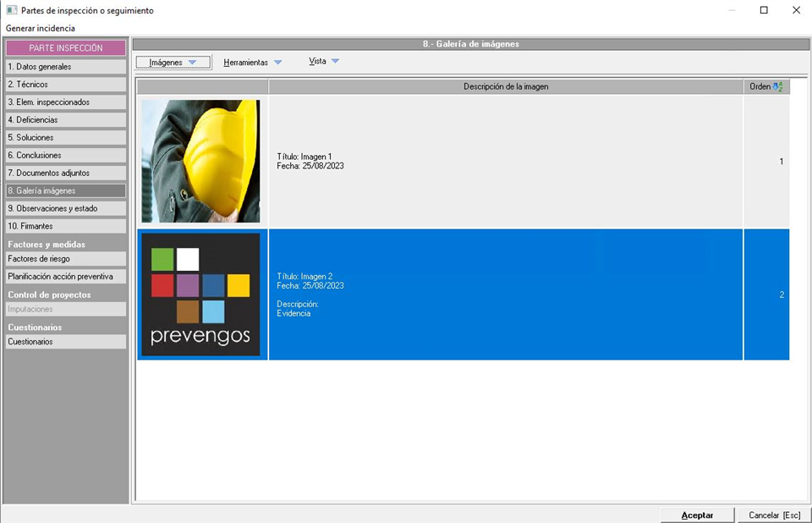Open Planificación acción preventiva
The width and height of the screenshot is (812, 523).
[65, 277]
